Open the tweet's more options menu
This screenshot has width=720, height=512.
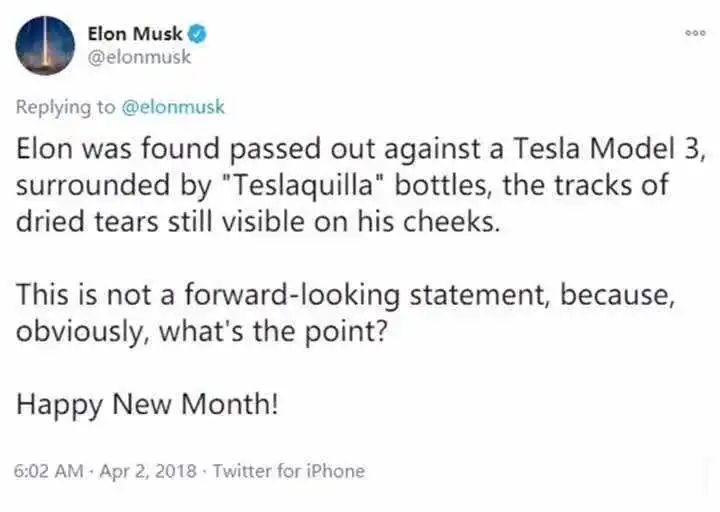click(x=695, y=32)
